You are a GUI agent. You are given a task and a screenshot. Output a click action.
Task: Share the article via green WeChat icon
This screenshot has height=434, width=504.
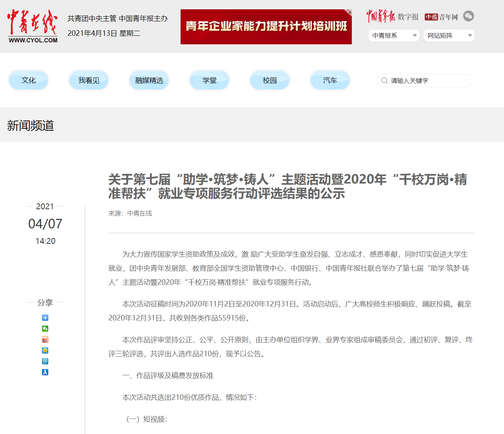[x=45, y=329]
